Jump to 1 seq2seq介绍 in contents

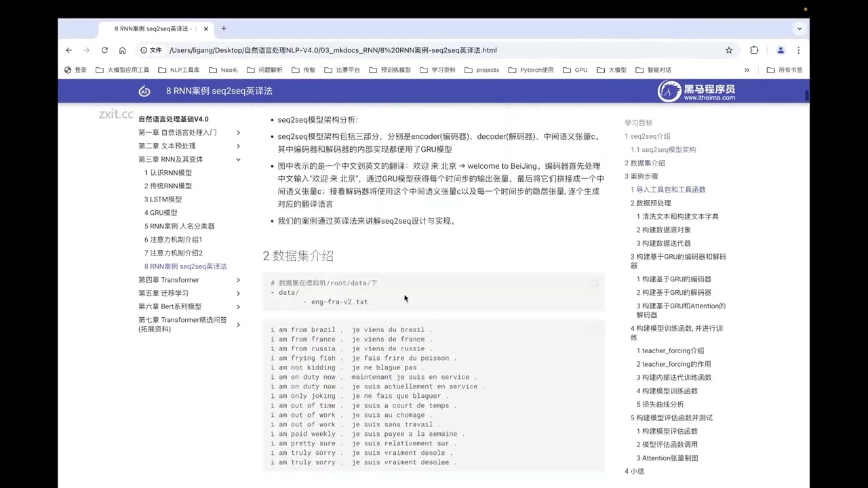click(x=647, y=136)
